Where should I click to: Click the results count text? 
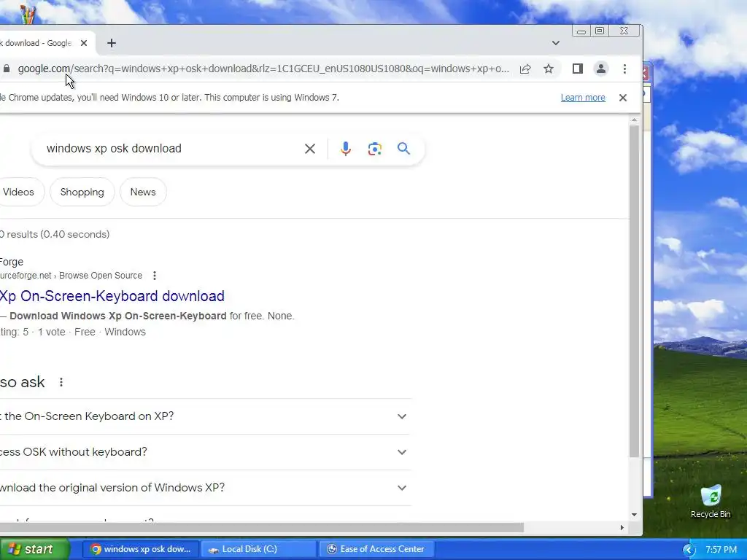[x=55, y=234]
